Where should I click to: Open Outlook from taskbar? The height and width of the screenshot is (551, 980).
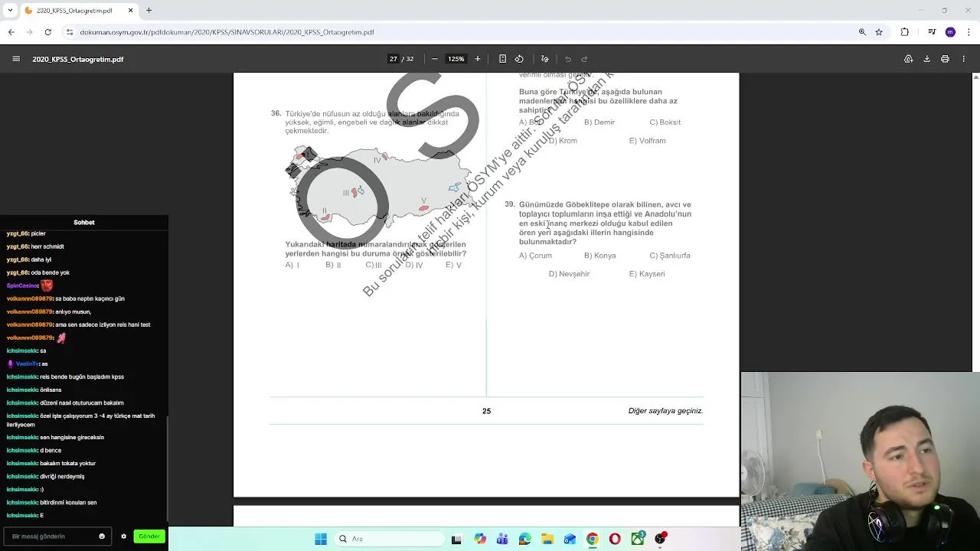[570, 539]
